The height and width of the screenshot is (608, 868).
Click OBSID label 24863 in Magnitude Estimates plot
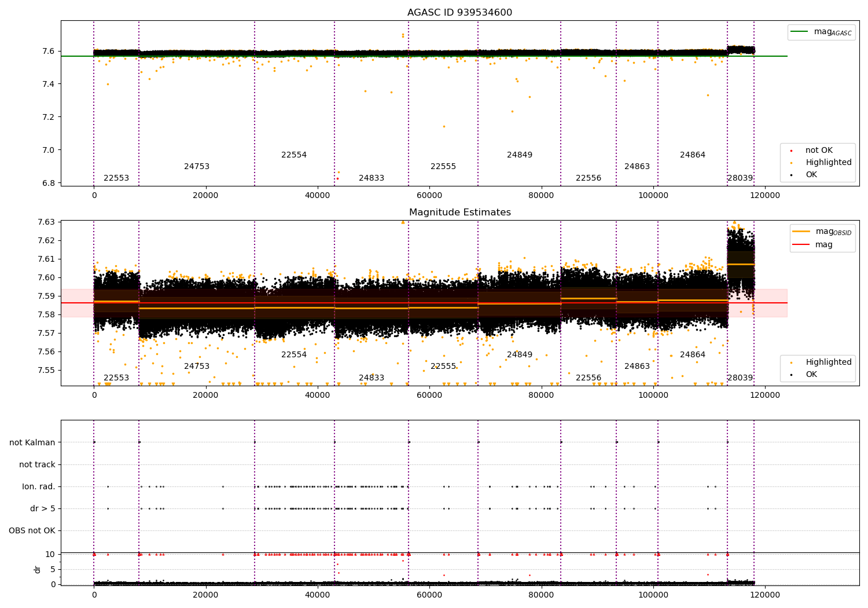637,367
